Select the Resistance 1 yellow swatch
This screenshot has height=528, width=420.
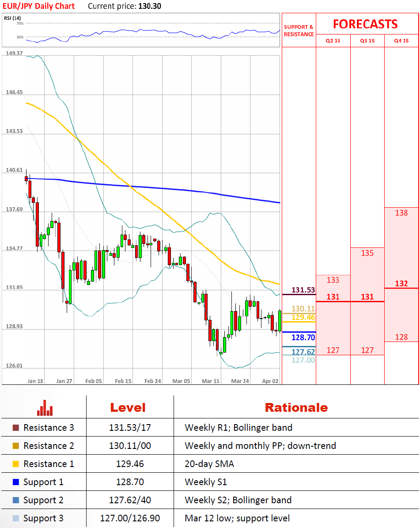tap(16, 464)
